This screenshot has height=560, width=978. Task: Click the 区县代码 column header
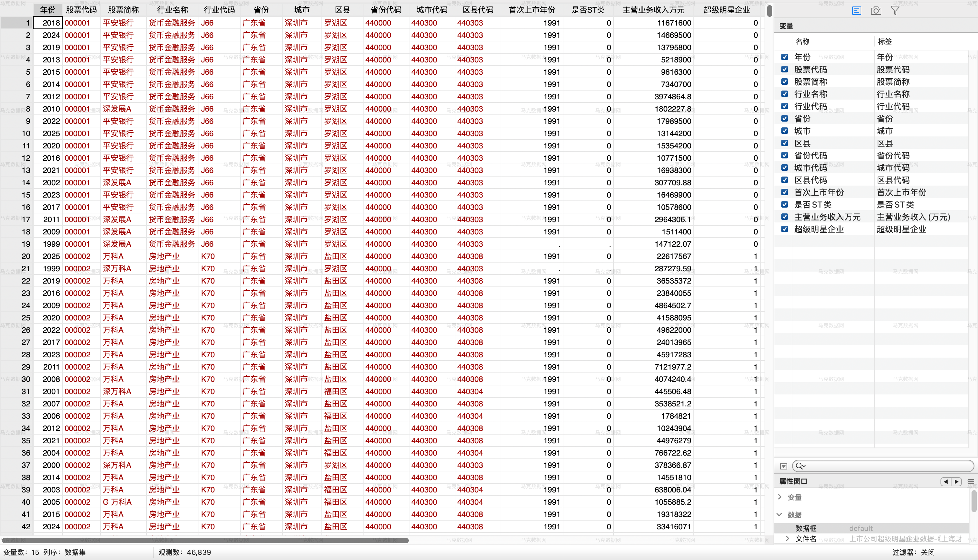478,10
